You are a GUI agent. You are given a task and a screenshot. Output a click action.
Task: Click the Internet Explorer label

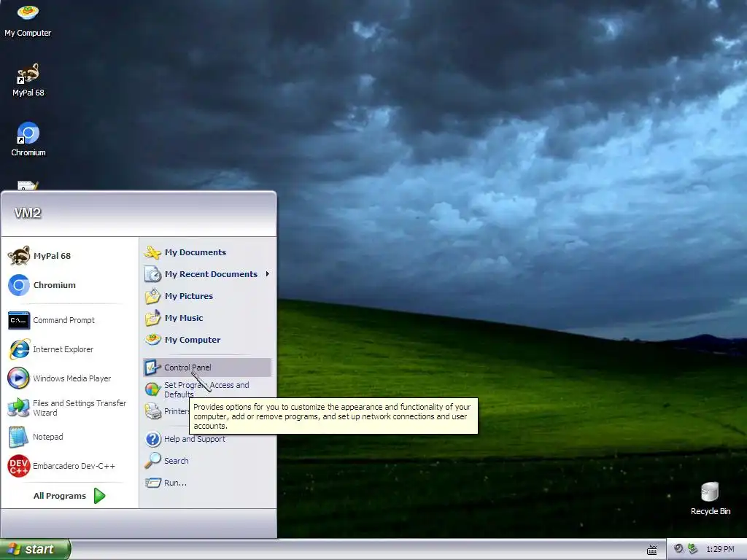point(63,349)
